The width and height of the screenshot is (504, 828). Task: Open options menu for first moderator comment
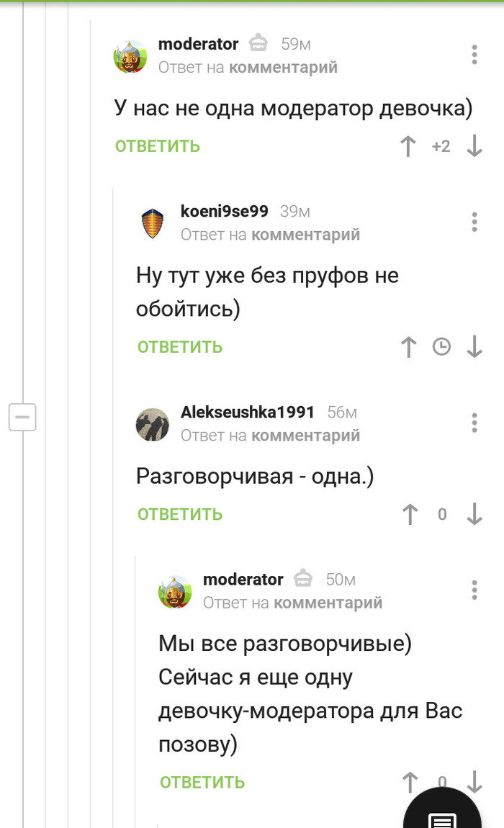[x=474, y=55]
